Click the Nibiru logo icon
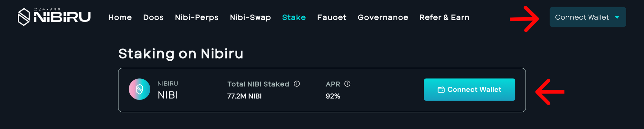The width and height of the screenshot is (644, 129). point(24,17)
